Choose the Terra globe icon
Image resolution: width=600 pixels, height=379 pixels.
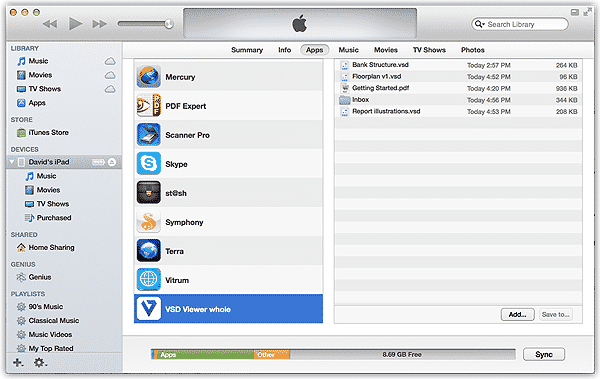(148, 251)
